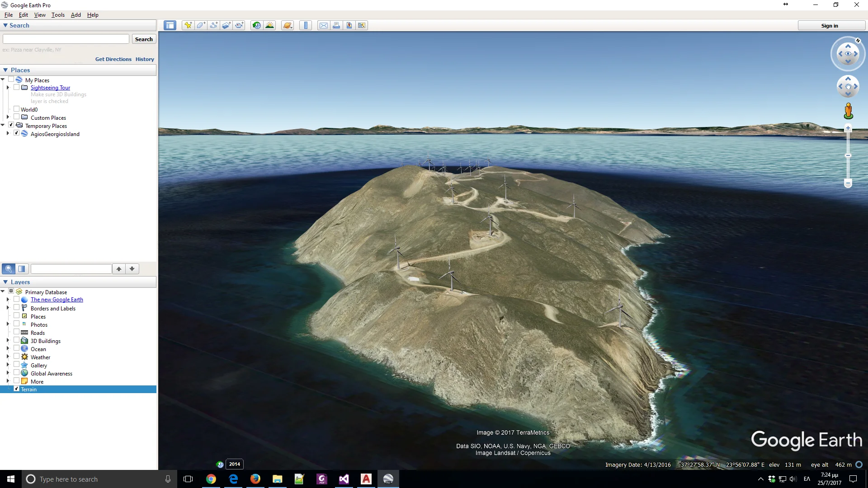Click the print toolbar icon

(x=336, y=25)
